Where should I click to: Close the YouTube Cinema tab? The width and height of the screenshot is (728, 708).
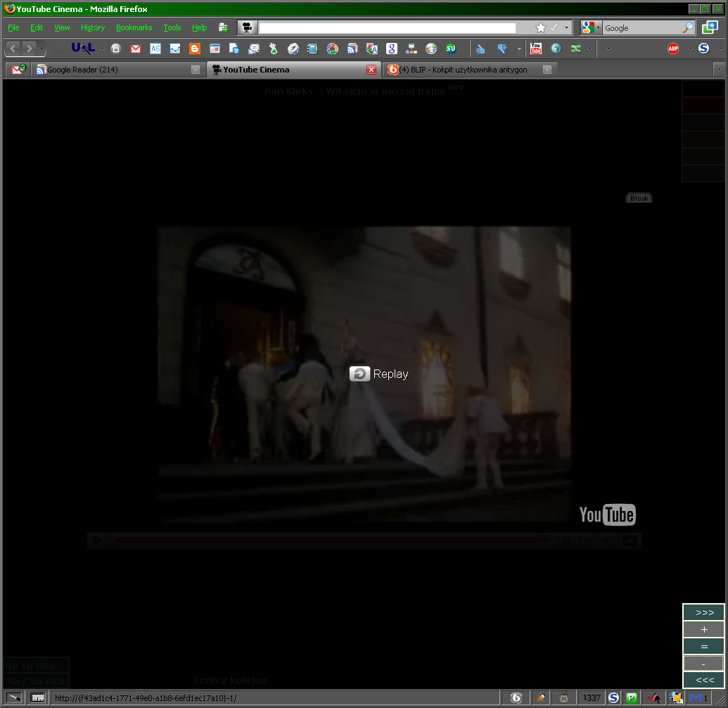coord(371,70)
